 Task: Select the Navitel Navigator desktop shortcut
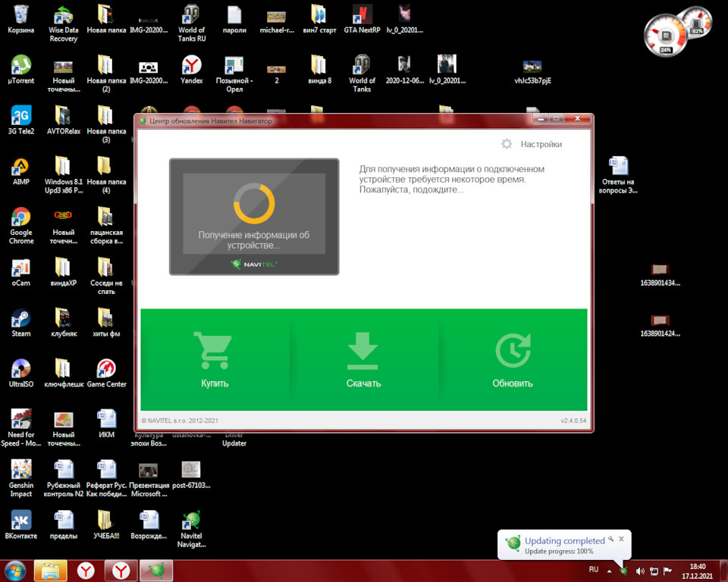[191, 530]
